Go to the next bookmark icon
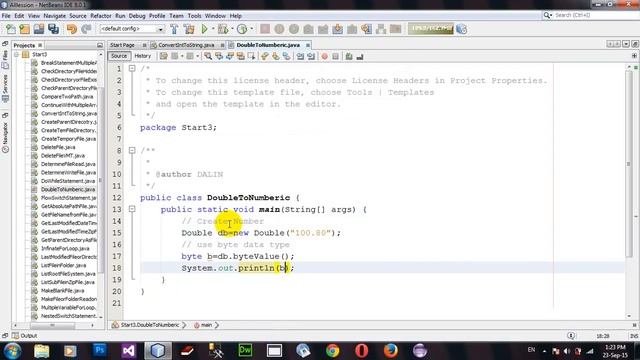This screenshot has height=360, width=640. coord(276,56)
